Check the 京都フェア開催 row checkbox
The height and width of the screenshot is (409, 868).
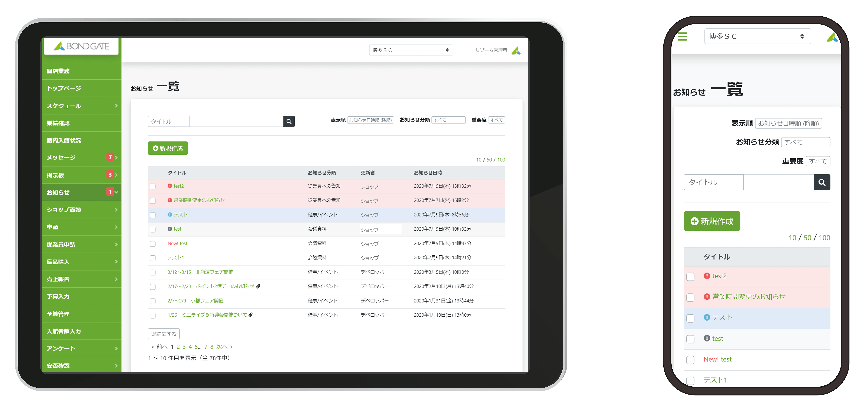click(153, 301)
